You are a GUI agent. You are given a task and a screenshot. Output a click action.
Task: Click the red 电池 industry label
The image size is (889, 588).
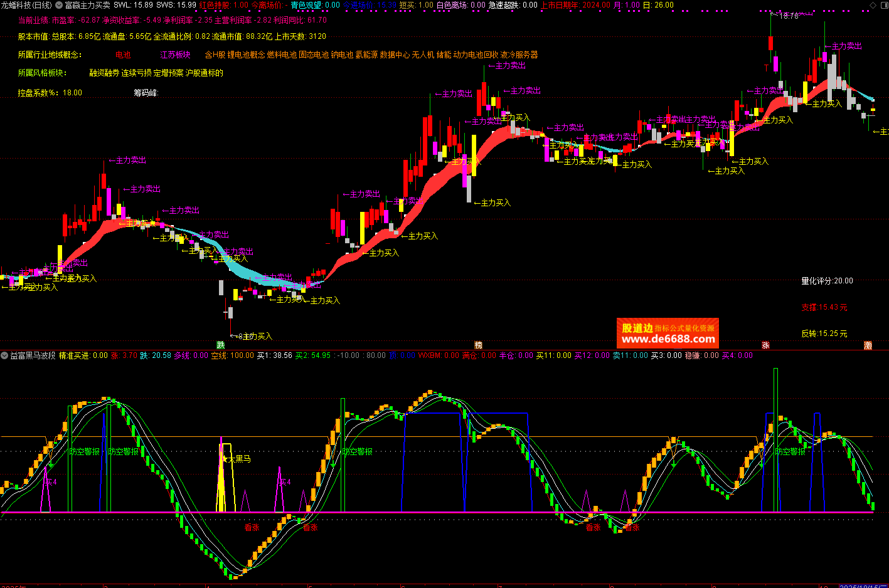pos(123,55)
